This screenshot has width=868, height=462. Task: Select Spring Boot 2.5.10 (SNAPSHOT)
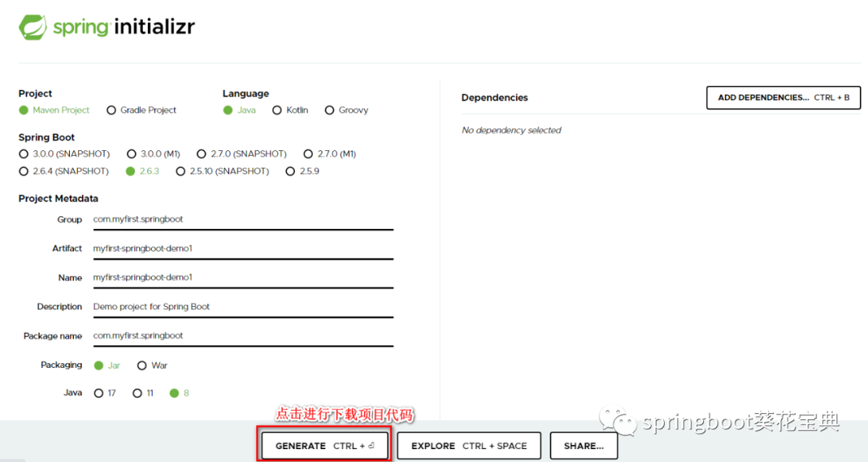coord(223,171)
